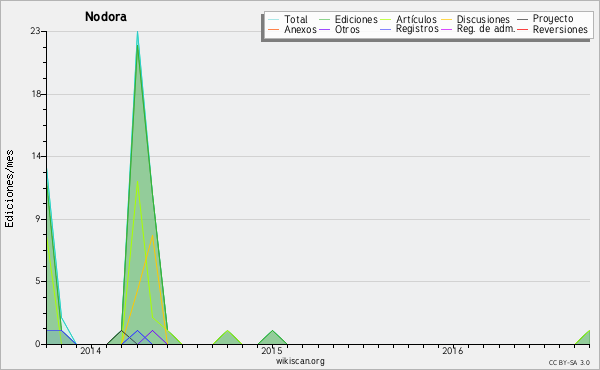The image size is (600, 370).
Task: Click the tallest peak at 23 edits
Action: (x=137, y=32)
